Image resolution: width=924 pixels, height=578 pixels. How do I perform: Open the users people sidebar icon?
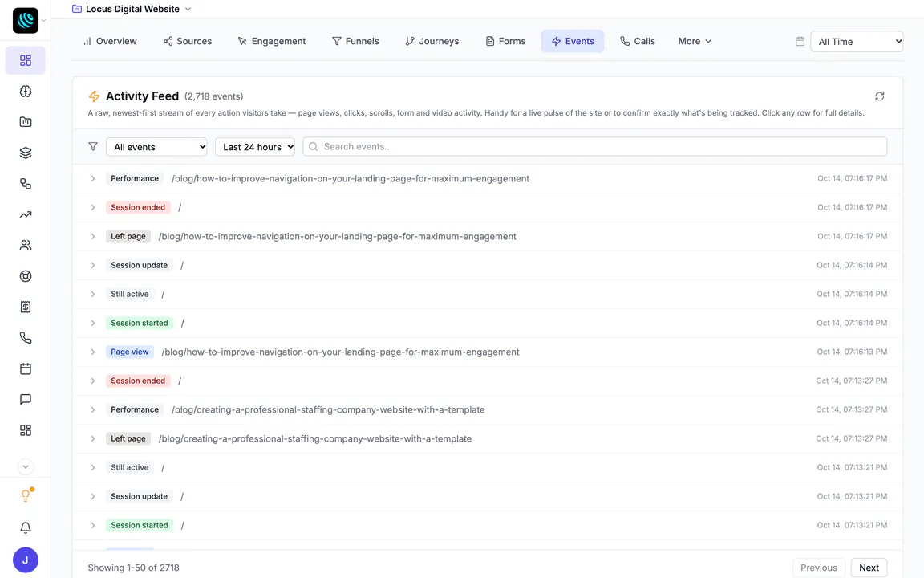pos(26,246)
